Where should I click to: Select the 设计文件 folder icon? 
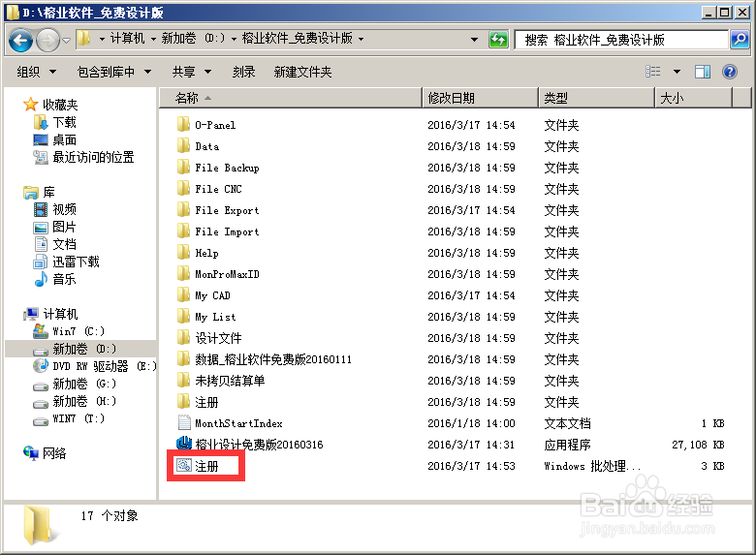[x=183, y=337]
